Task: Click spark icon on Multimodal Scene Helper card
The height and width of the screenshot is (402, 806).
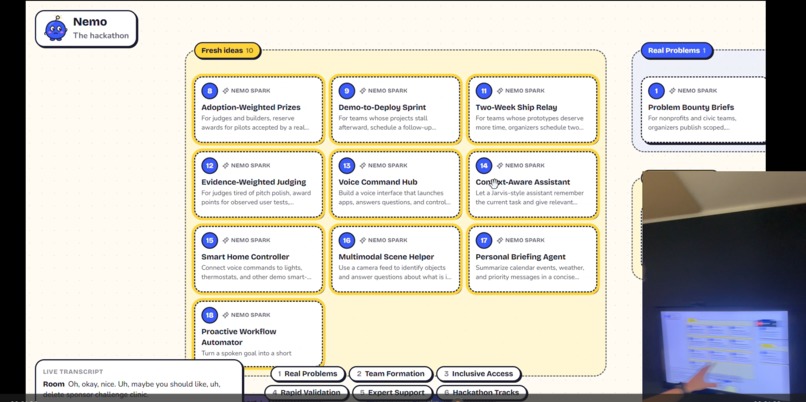Action: (362, 240)
